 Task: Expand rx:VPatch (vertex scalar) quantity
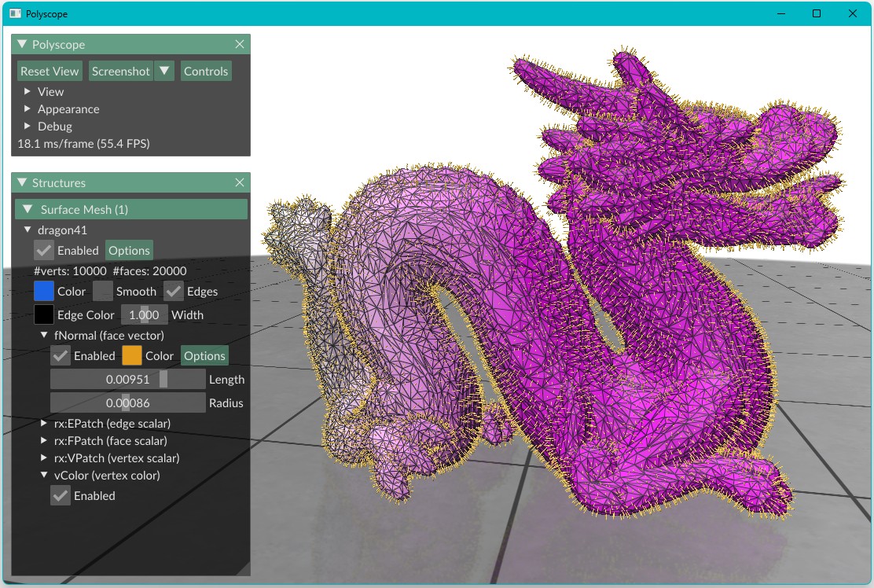point(44,458)
